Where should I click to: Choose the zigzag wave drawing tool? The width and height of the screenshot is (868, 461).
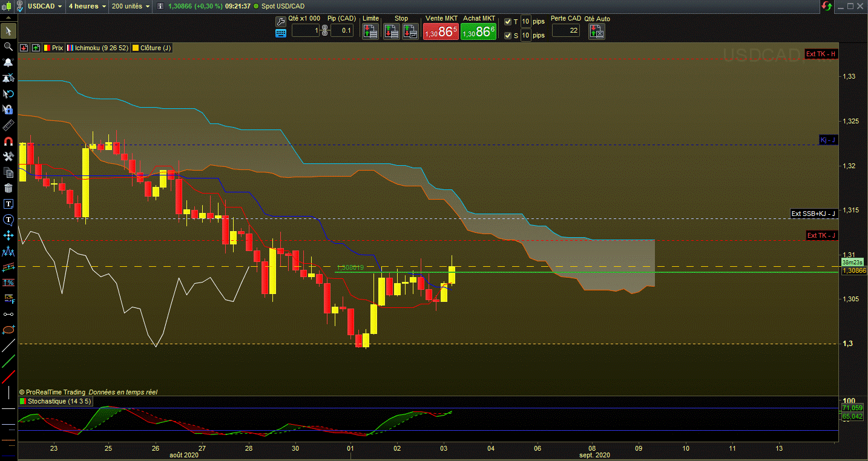coord(8,251)
